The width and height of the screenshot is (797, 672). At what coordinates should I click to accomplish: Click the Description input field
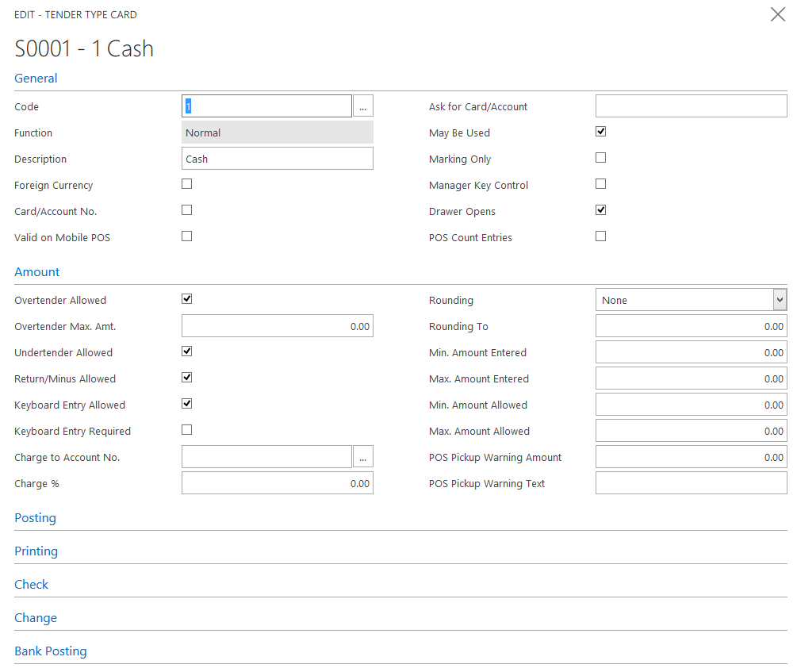pos(277,159)
